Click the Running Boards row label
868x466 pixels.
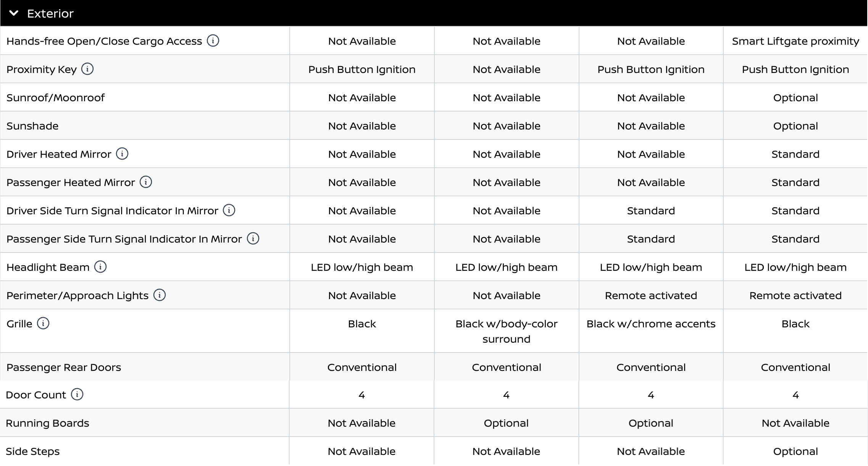coord(47,423)
